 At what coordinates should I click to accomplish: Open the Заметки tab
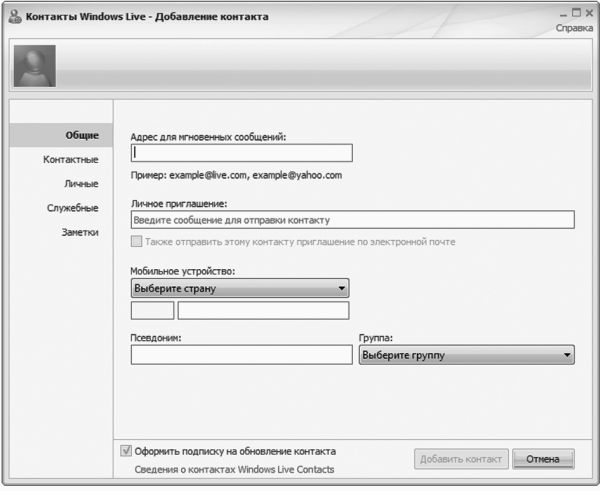(80, 232)
